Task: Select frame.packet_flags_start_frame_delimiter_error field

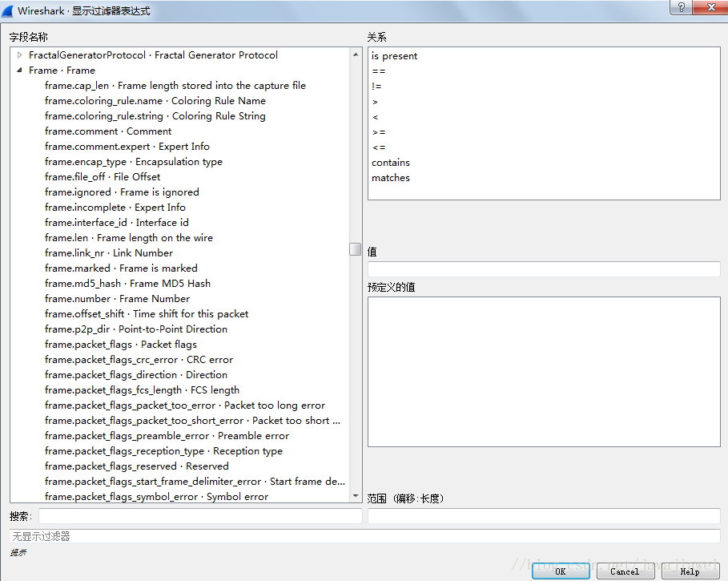Action: tap(195, 482)
